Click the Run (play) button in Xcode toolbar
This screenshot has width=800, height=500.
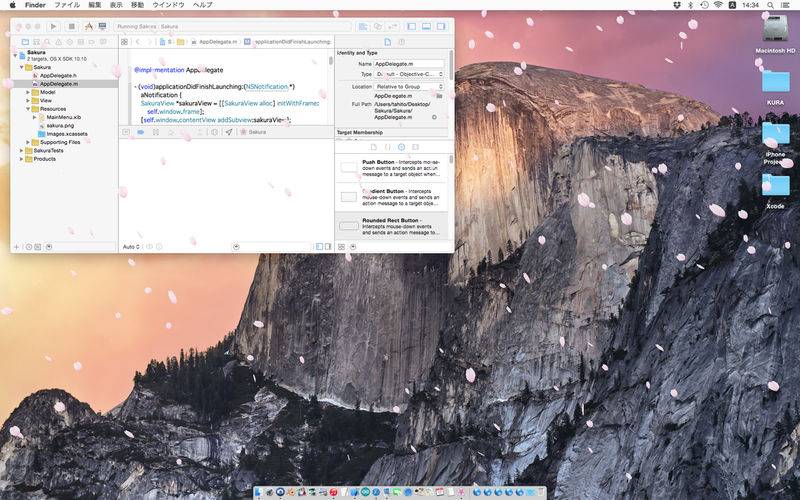(53, 27)
